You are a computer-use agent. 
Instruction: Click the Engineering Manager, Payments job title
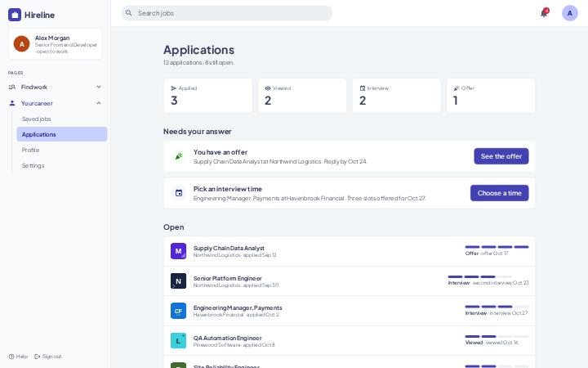tap(238, 308)
